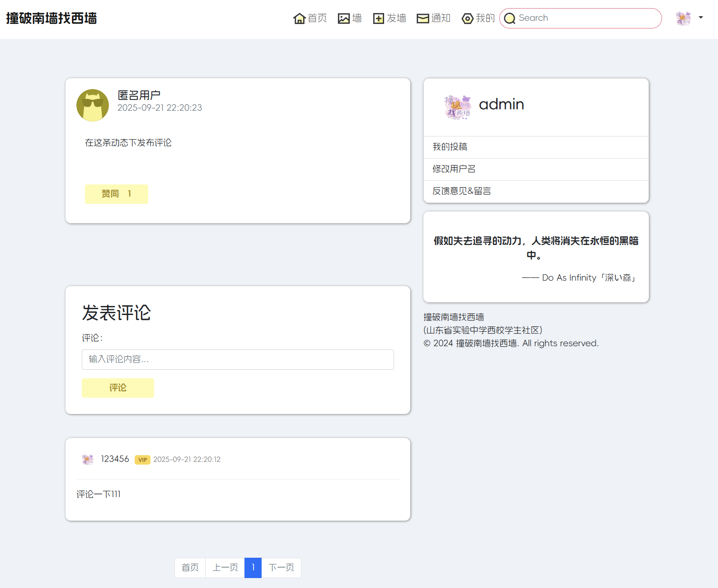Click the footer copyright 2024 line
Viewport: 718px width, 588px height.
pos(511,343)
